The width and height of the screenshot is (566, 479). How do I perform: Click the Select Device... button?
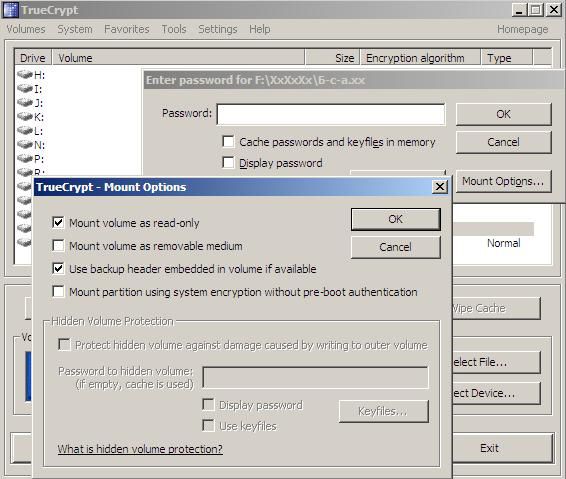tap(496, 393)
